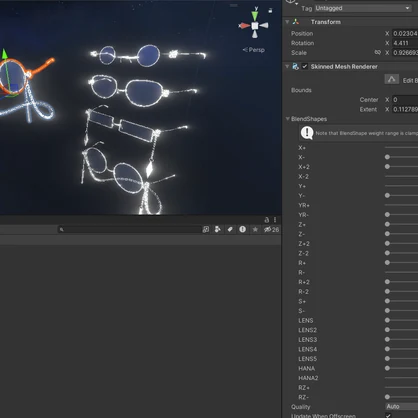This screenshot has width=418, height=418.
Task: Toggle hidden packages visibility showing 26
Action: (271, 229)
